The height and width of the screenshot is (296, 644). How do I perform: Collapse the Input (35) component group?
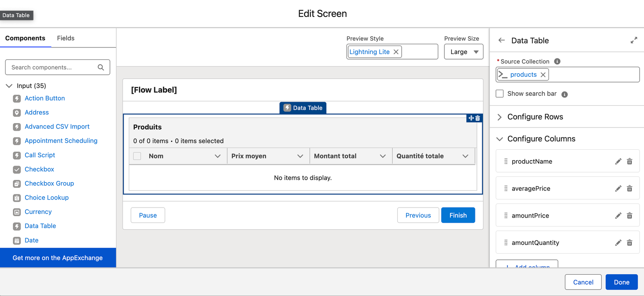coord(9,86)
